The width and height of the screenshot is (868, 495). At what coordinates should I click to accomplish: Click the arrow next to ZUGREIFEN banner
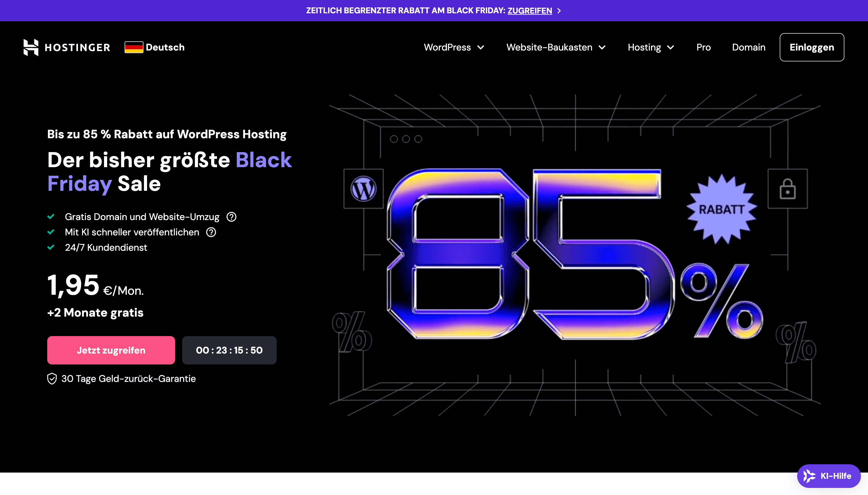(x=559, y=11)
